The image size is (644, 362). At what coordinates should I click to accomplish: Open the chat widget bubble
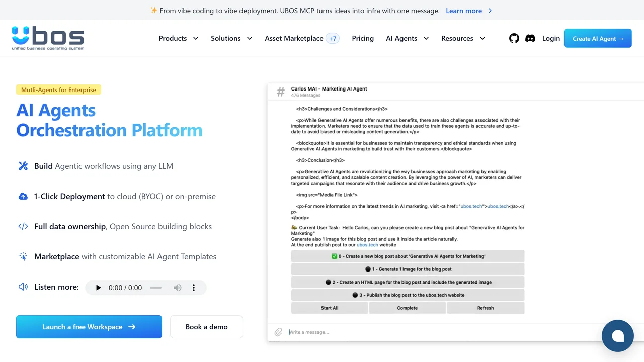coord(618,336)
